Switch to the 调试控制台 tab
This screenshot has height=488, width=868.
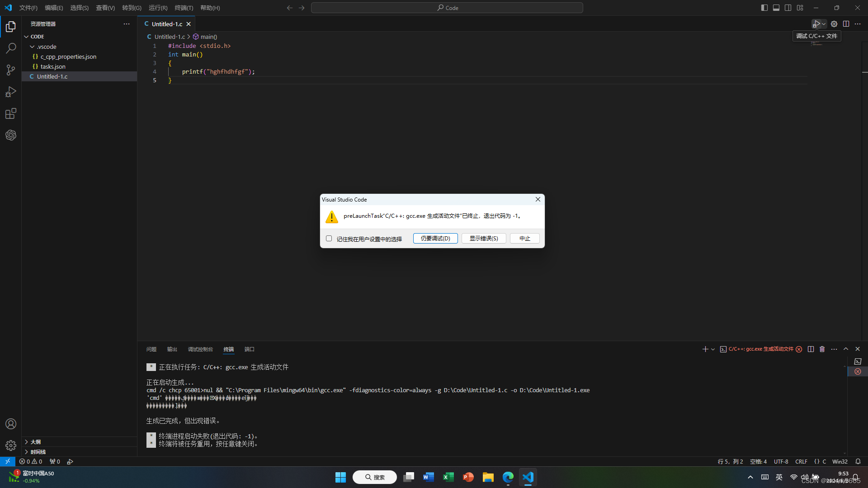201,349
